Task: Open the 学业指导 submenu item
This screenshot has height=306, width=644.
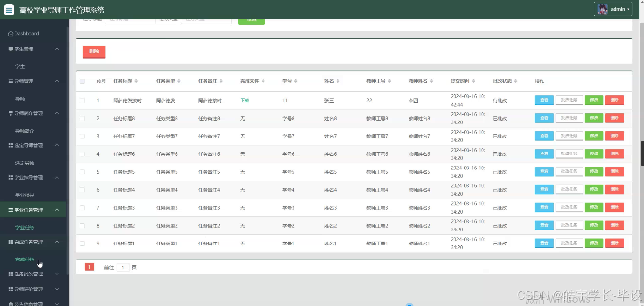Action: (x=25, y=195)
